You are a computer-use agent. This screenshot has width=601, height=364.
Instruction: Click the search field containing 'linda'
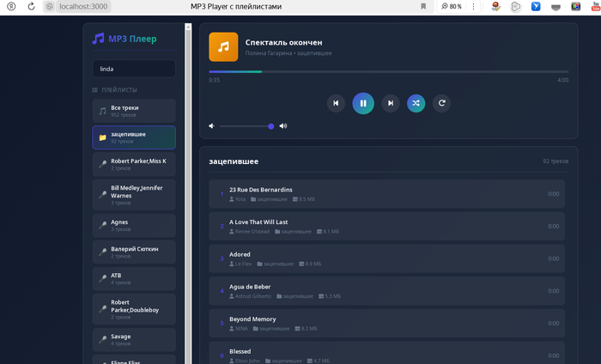pos(133,69)
